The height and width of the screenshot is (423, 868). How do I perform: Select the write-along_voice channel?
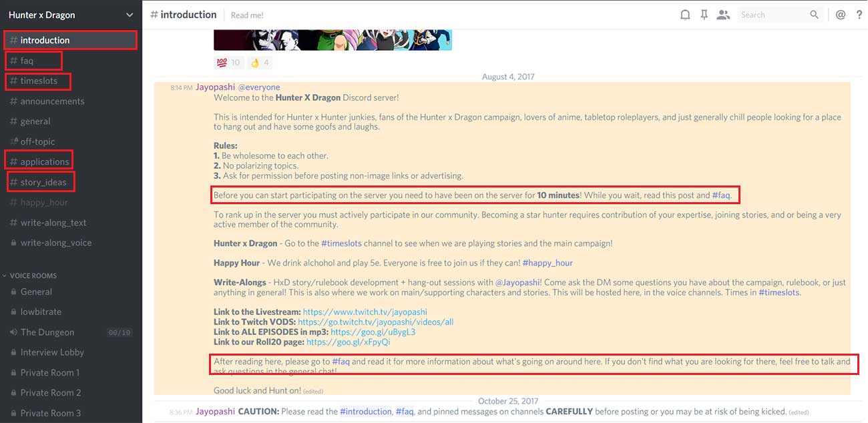click(71, 243)
